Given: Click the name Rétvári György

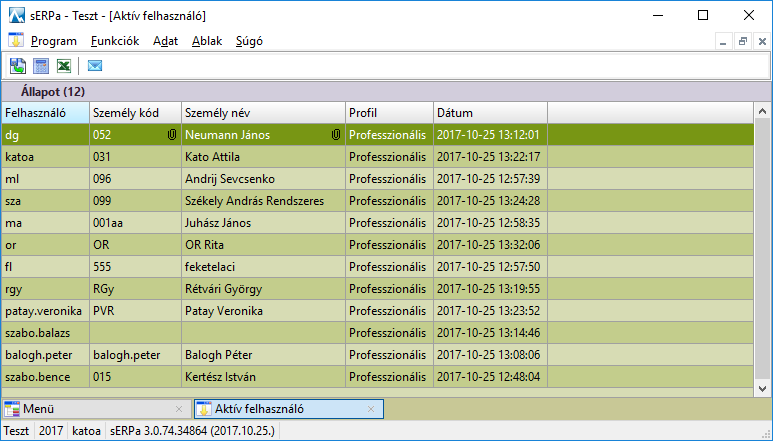Looking at the screenshot, I should click(x=223, y=289).
